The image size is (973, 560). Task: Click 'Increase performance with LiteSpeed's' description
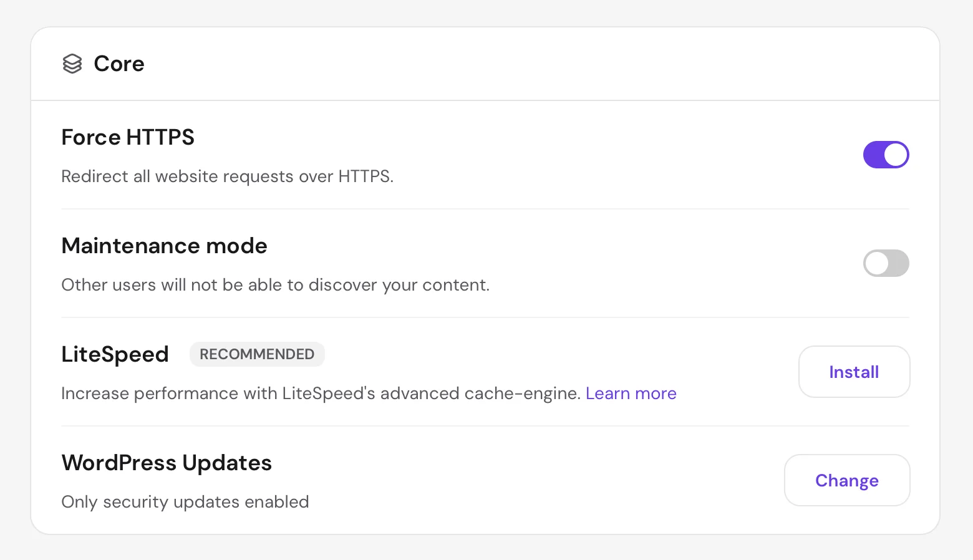pyautogui.click(x=321, y=393)
